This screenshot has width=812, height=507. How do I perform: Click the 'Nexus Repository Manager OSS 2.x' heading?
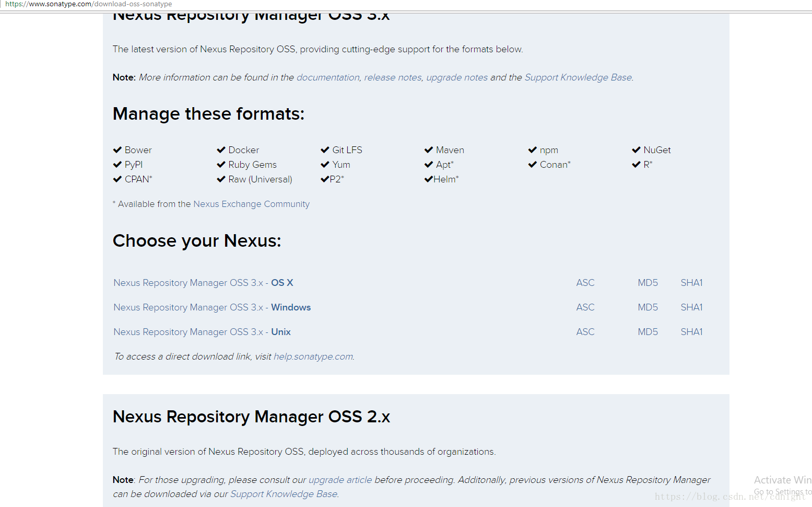(x=251, y=417)
